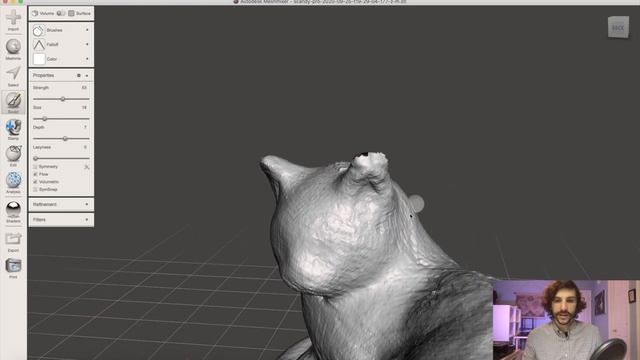Click the Lazyness slider handle
Image resolution: width=640 pixels, height=360 pixels.
click(x=36, y=158)
